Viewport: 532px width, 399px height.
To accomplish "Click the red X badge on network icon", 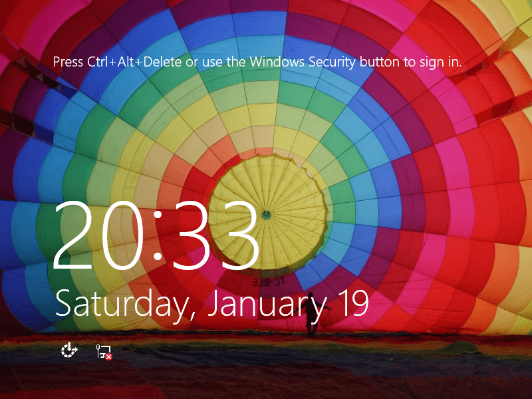I will (108, 356).
